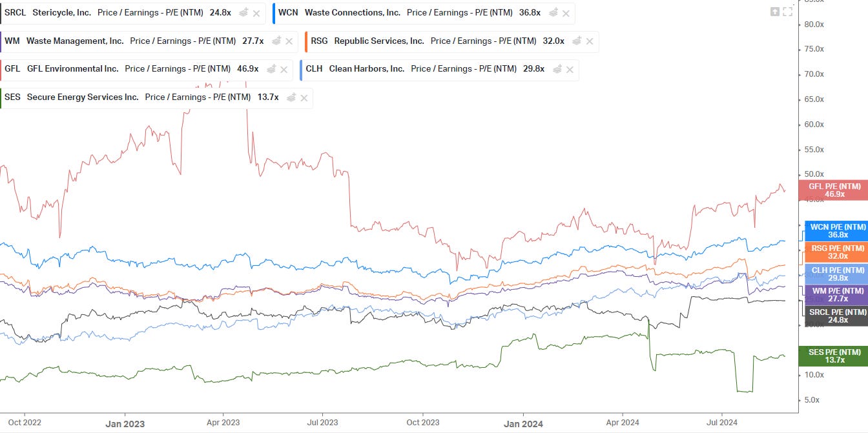This screenshot has height=433, width=868.
Task: Click the Apr 2024 date on time axis
Action: click(x=622, y=423)
